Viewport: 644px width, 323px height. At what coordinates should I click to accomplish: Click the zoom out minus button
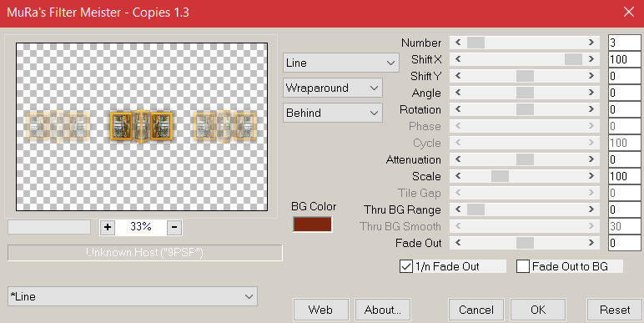174,227
